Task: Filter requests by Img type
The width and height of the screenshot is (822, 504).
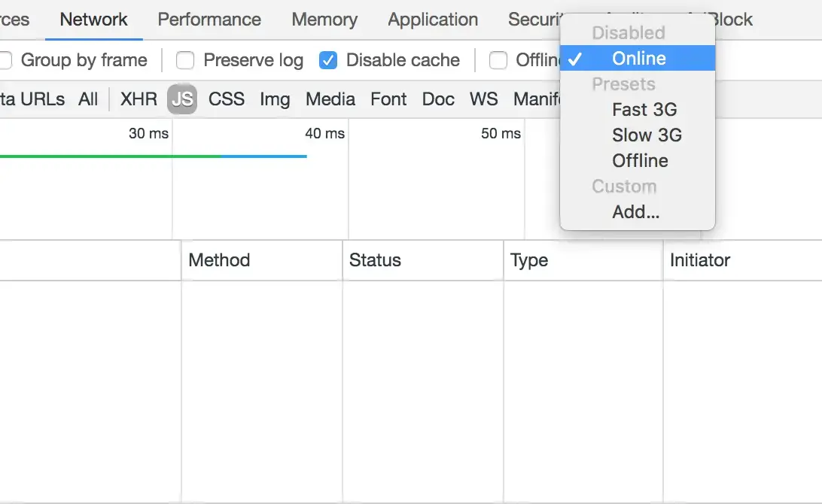Action: click(275, 99)
